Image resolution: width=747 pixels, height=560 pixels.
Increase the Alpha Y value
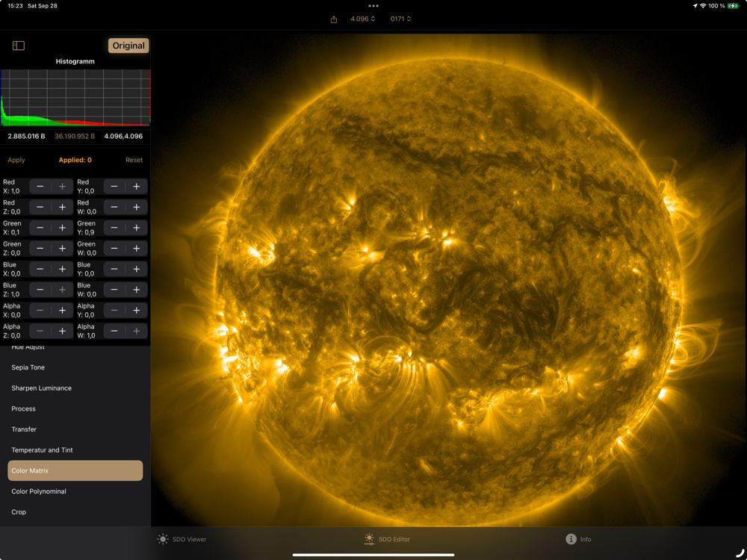point(137,310)
